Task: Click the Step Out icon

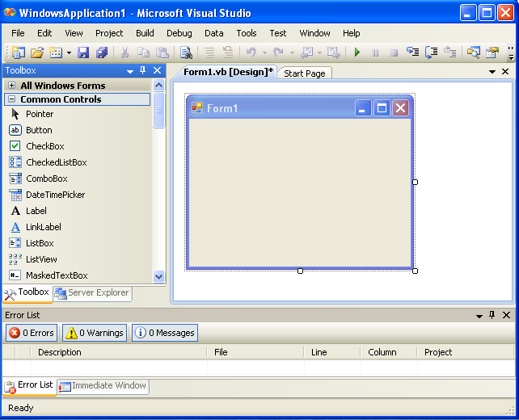Action: point(449,52)
